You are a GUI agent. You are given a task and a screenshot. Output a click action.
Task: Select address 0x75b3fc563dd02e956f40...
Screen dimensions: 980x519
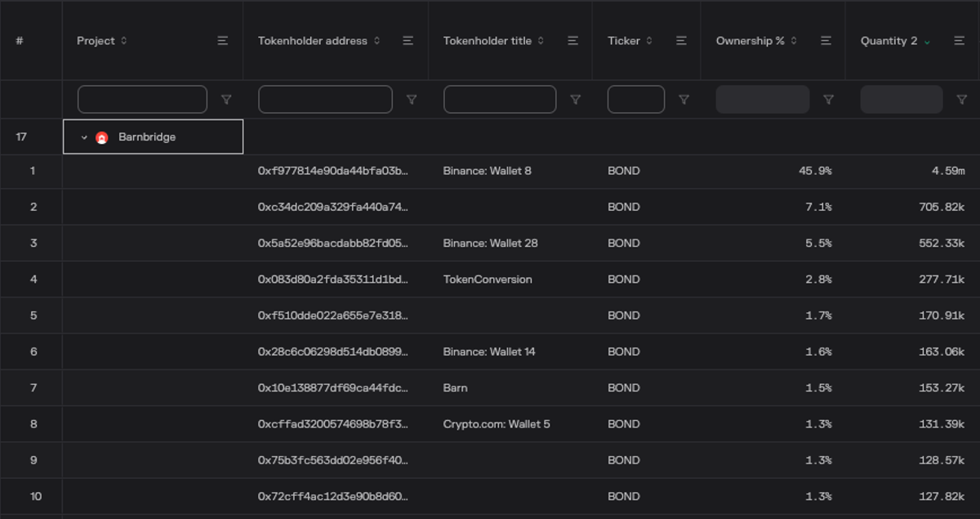coord(333,460)
